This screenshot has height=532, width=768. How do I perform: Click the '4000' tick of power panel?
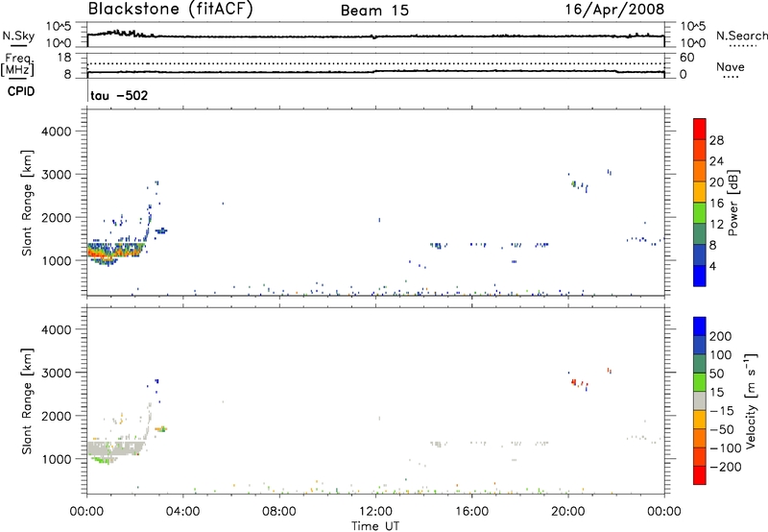tap(57, 132)
